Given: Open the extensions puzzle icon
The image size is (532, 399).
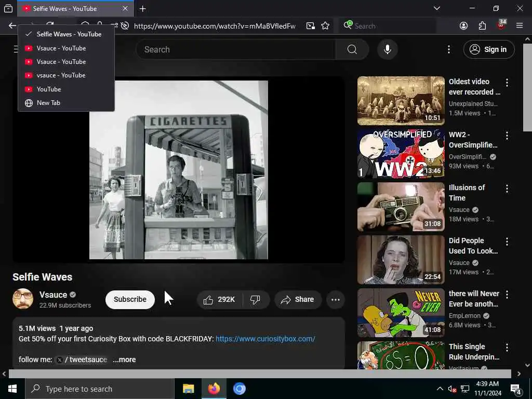Looking at the screenshot, I should 482,26.
